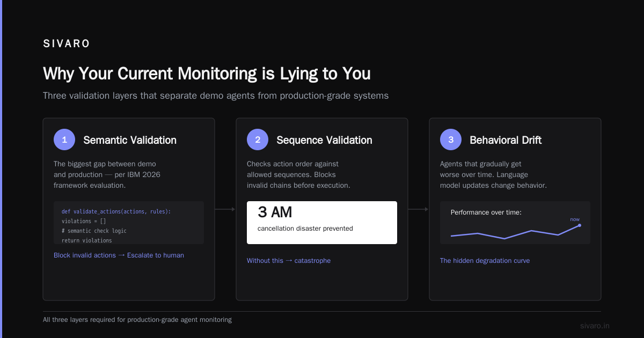Screen dimensions: 644x338
Task: Select the Sequence Validation heading
Action: 324,140
